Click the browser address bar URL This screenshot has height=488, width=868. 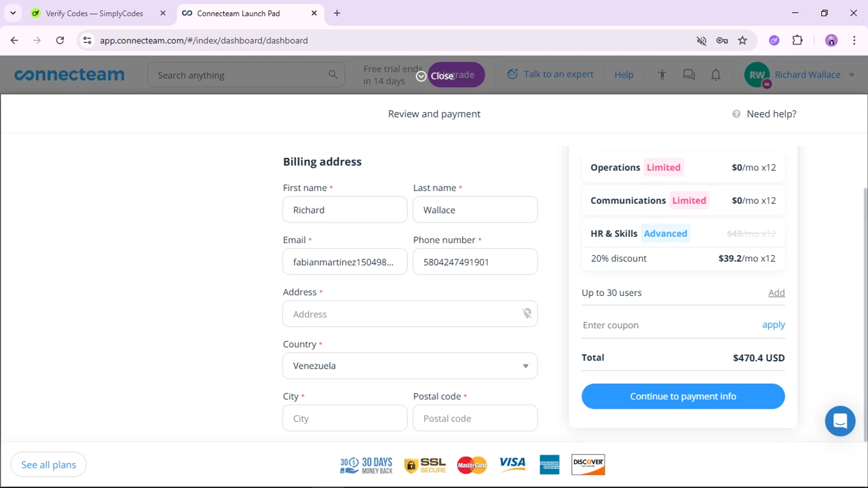tap(204, 41)
